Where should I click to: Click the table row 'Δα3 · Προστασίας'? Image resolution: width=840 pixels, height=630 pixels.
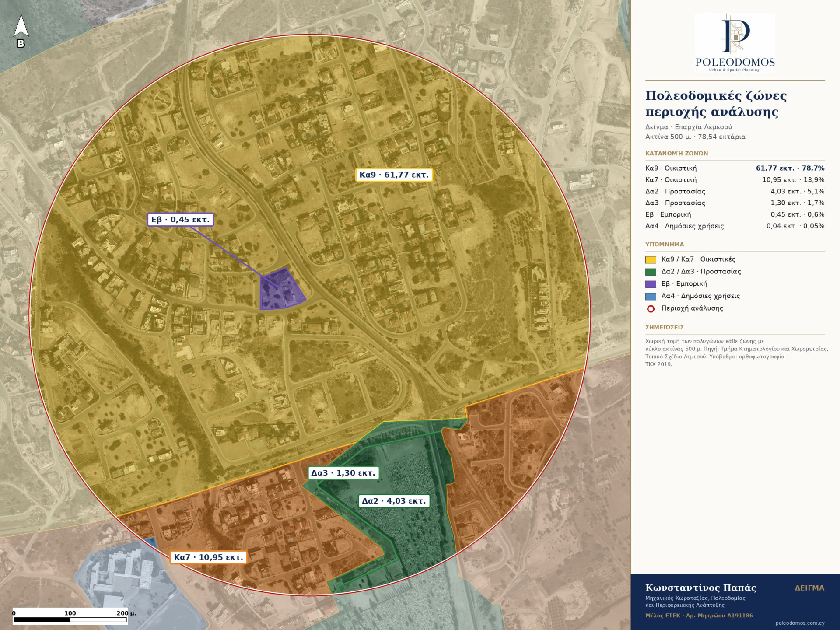pos(735,203)
